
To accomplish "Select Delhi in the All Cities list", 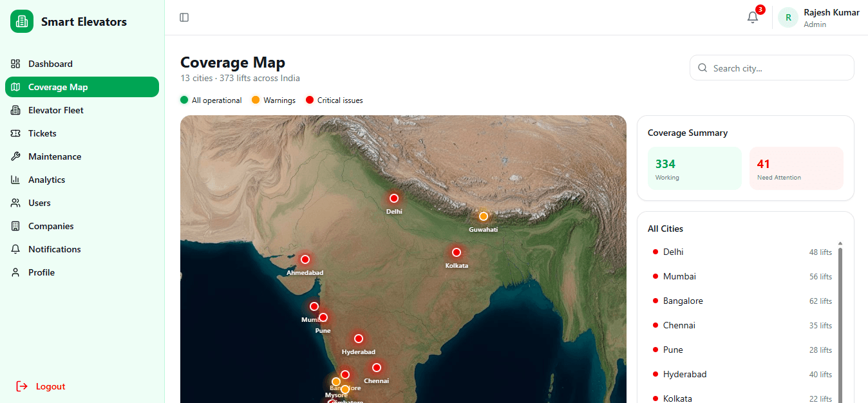I will click(742, 252).
